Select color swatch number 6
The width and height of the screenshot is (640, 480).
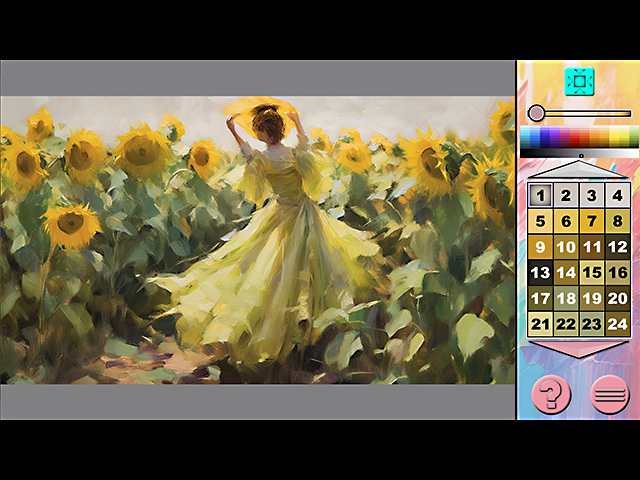click(x=566, y=221)
